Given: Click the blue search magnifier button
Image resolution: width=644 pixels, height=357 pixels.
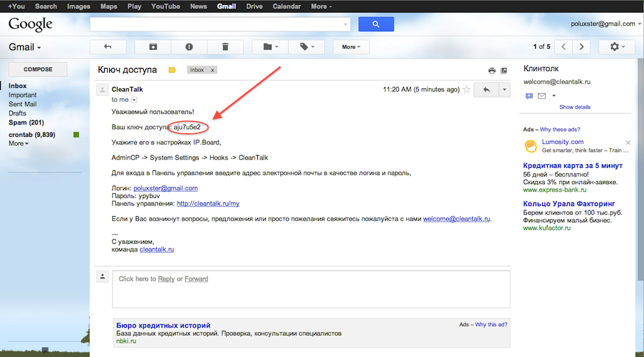Looking at the screenshot, I should click(376, 25).
